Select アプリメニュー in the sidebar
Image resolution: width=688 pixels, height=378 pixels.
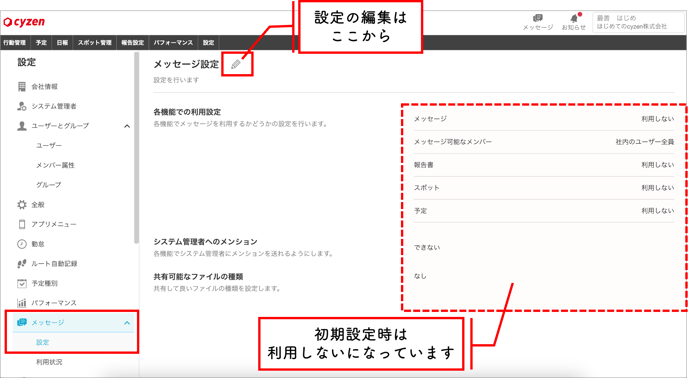[x=54, y=224]
